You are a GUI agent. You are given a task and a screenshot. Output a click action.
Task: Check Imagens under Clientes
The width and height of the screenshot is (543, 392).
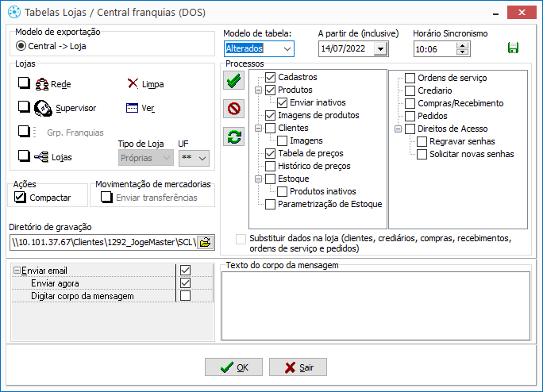283,141
